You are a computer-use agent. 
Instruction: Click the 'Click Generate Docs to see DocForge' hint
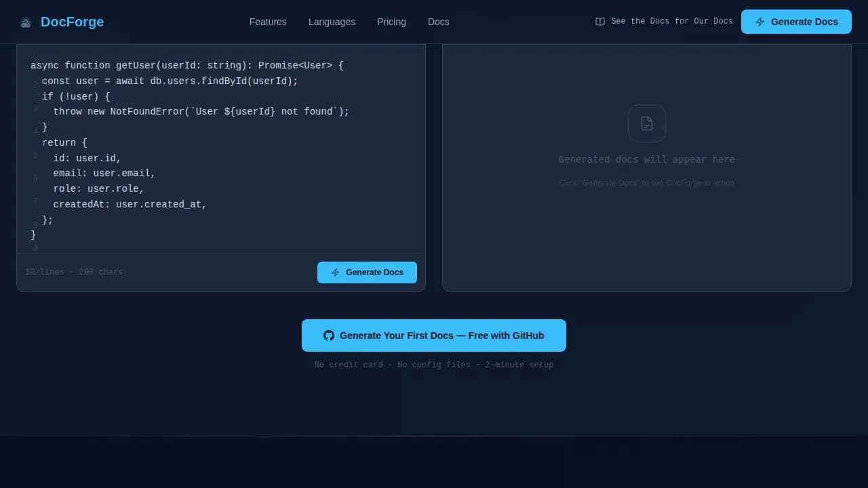647,183
